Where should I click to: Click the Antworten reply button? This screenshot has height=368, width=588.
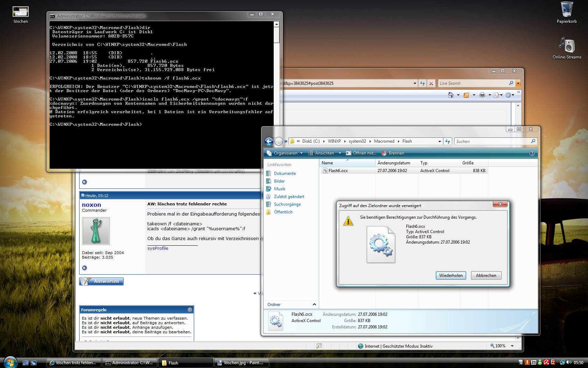[x=101, y=281]
